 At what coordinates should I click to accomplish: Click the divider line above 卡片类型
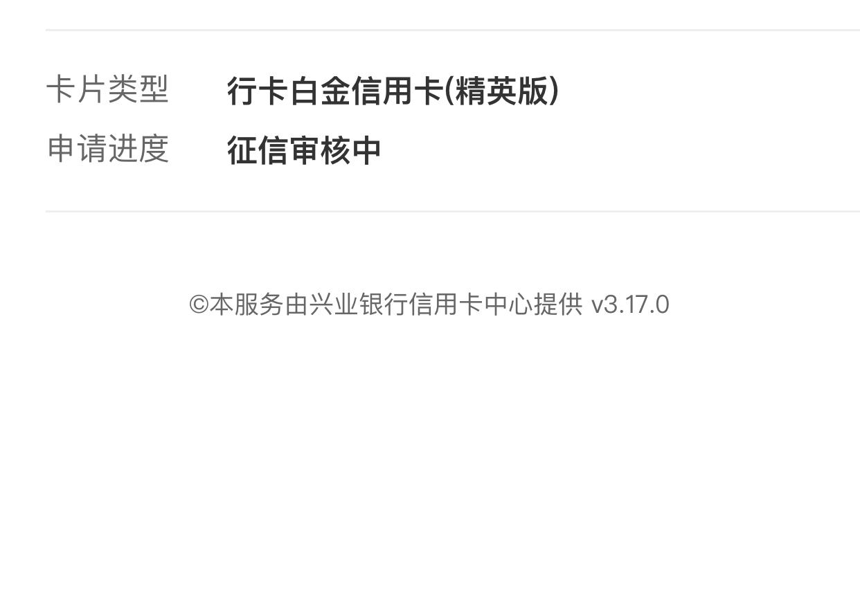pyautogui.click(x=453, y=30)
